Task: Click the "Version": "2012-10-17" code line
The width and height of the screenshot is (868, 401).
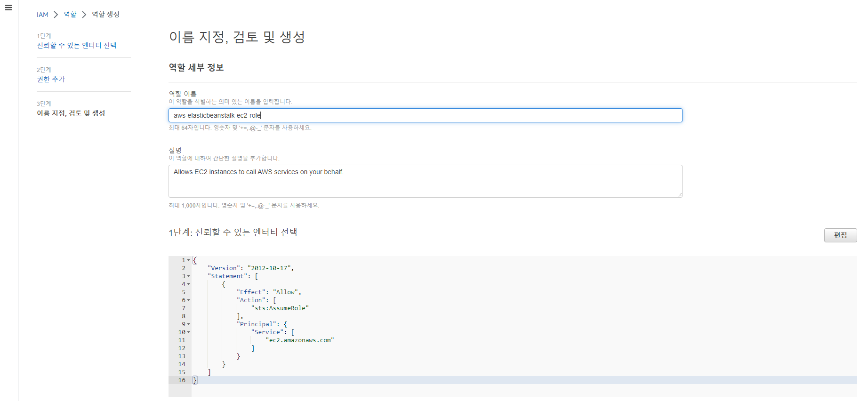Action: (251, 268)
